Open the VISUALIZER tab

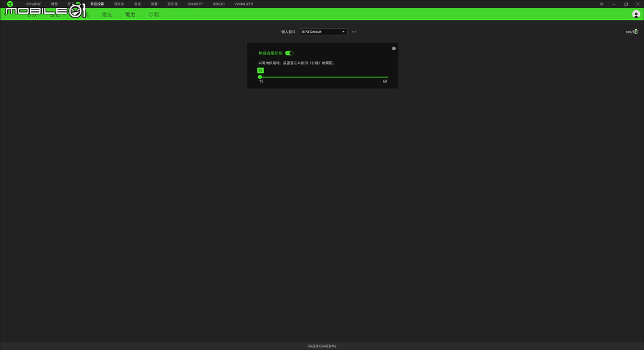point(244,4)
